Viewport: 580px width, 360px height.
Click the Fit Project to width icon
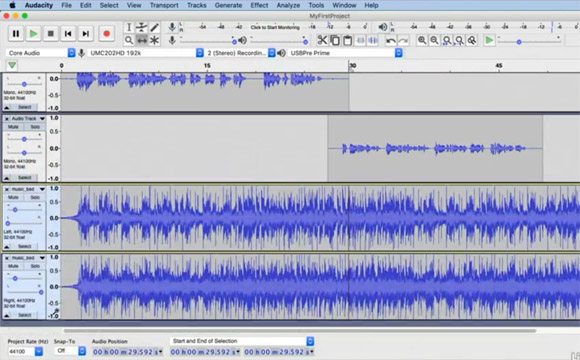pos(459,40)
